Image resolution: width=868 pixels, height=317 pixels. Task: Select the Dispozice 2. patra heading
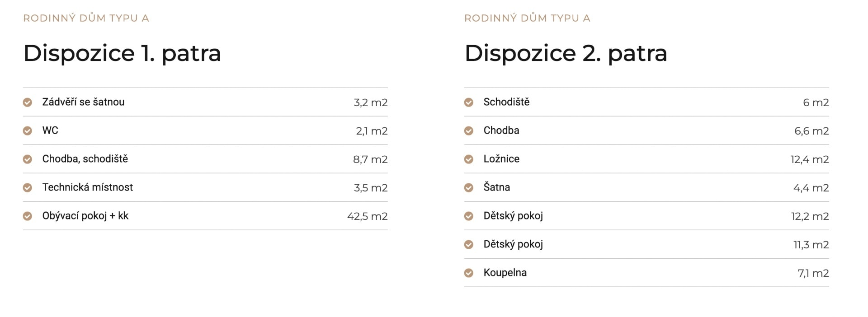[x=566, y=53]
